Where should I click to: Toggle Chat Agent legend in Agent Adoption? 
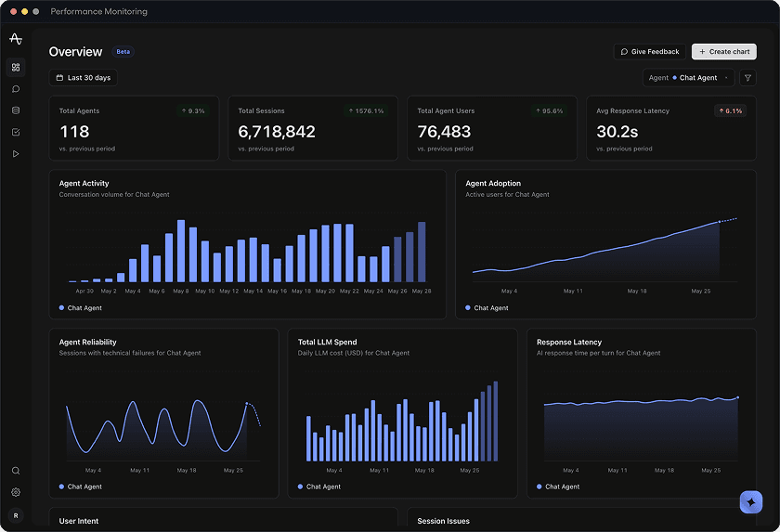(487, 308)
